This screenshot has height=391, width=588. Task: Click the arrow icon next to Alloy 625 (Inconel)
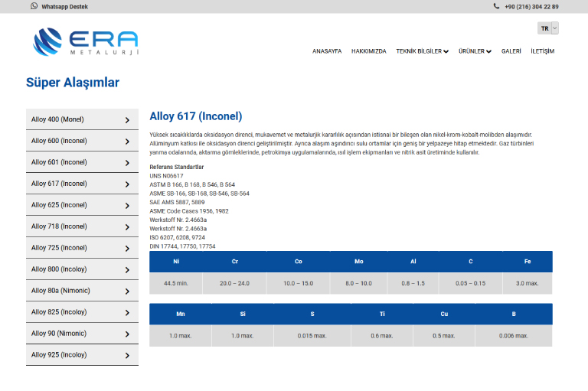(127, 206)
